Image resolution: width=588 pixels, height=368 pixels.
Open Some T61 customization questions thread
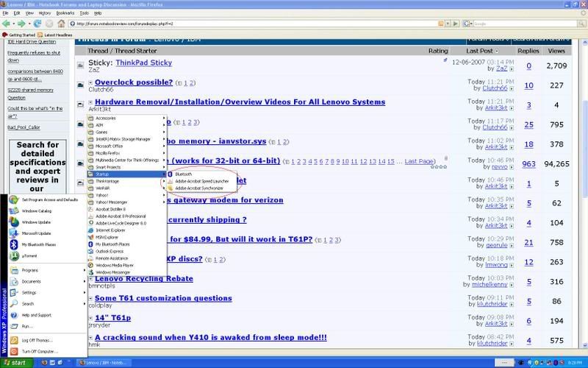tap(163, 298)
